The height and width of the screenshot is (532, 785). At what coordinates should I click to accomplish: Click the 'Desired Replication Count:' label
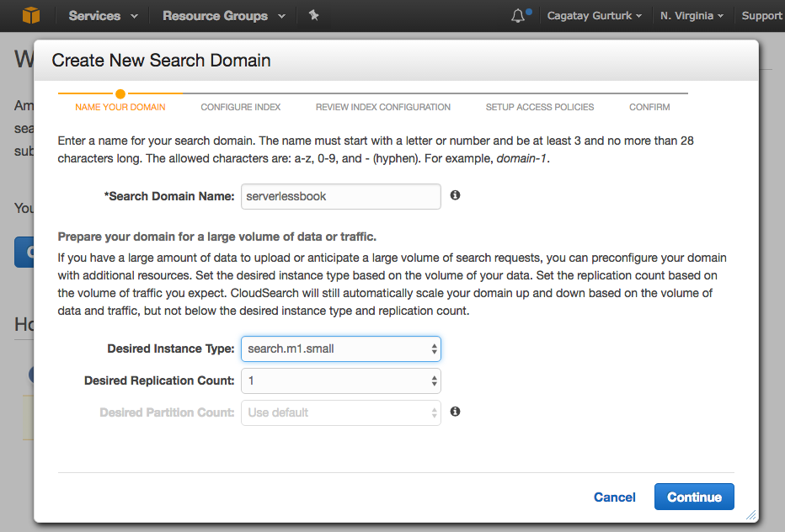point(159,380)
